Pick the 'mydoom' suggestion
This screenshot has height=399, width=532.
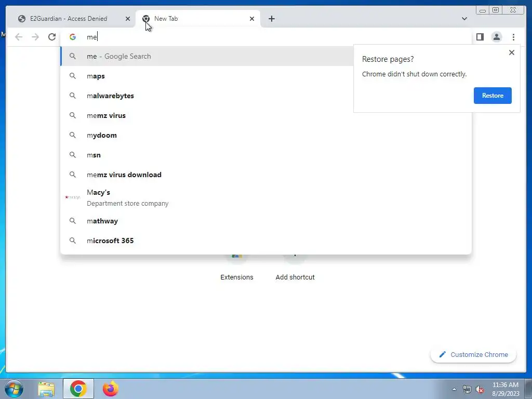(x=266, y=135)
